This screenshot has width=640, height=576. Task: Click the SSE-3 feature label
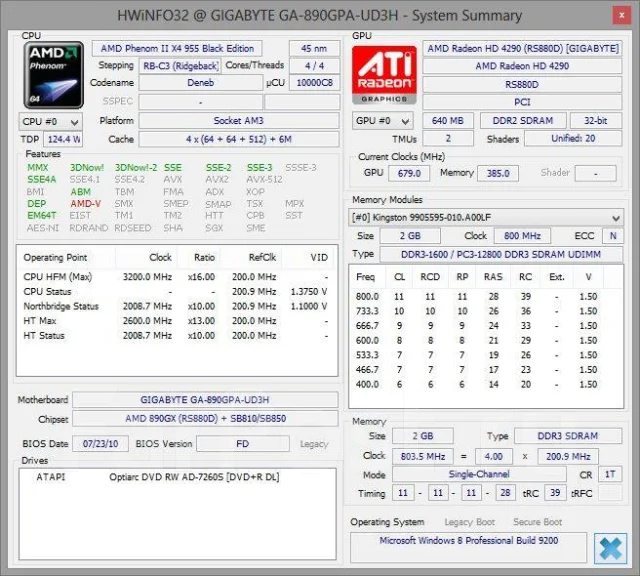tap(259, 168)
